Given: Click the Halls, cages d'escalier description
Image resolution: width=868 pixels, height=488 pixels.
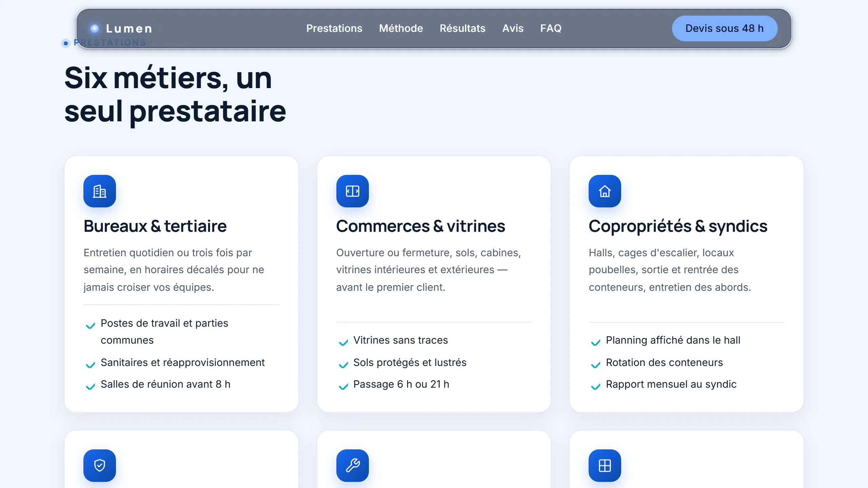Looking at the screenshot, I should click(670, 270).
